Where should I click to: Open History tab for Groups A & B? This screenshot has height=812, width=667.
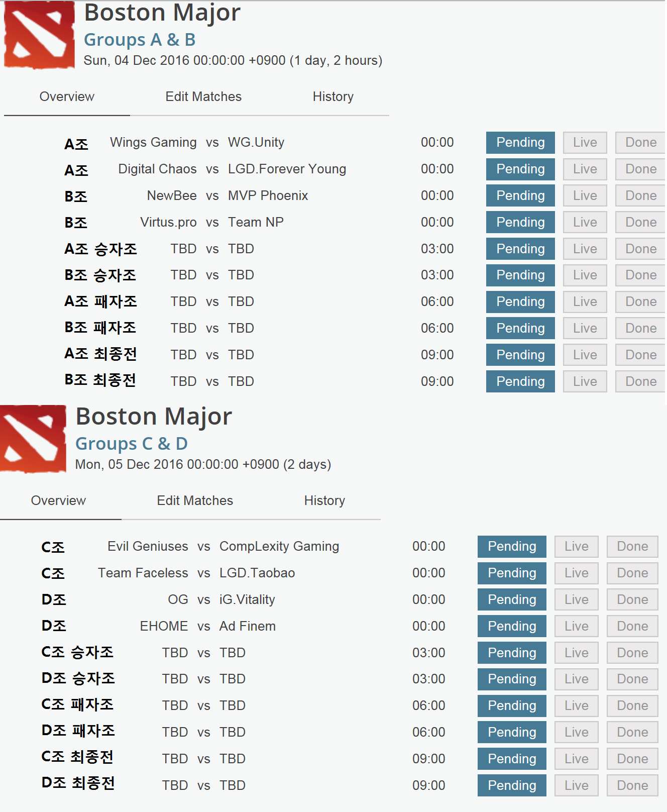point(333,96)
